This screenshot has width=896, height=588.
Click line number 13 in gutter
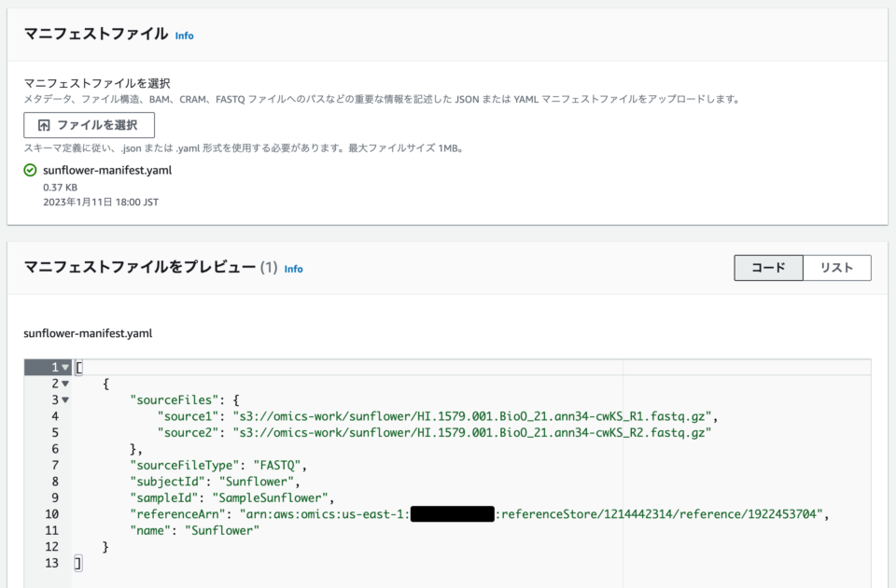[x=52, y=564]
